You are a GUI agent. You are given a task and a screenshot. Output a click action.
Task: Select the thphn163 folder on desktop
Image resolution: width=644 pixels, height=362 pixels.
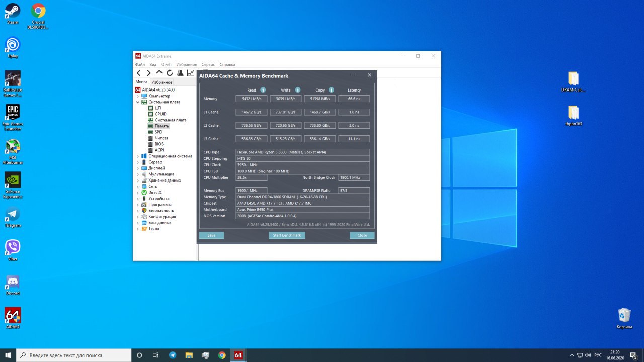(x=573, y=116)
